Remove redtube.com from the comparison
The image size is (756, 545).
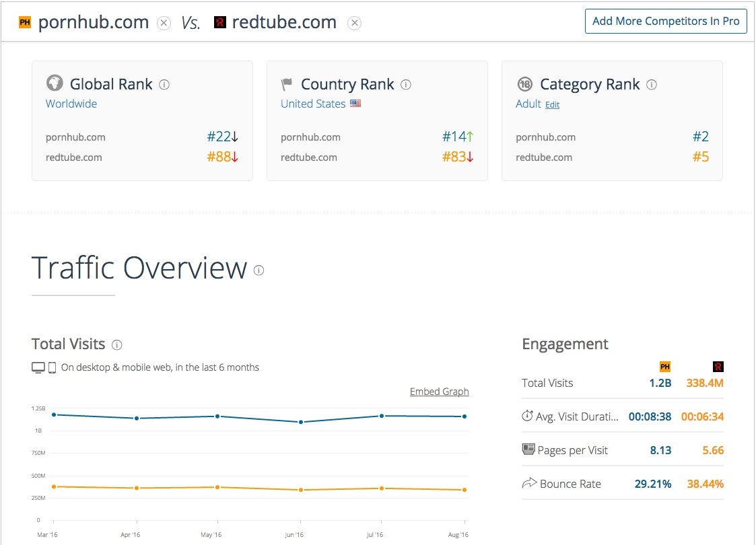click(x=354, y=23)
